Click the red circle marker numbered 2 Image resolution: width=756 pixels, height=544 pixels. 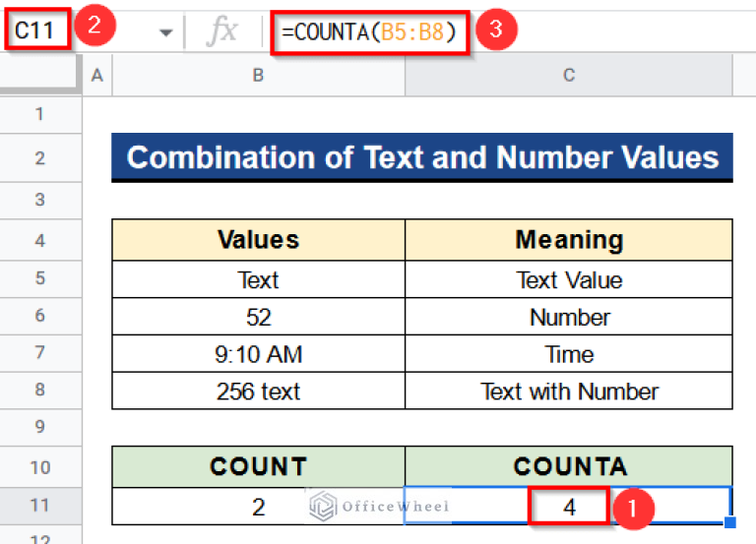click(x=95, y=30)
